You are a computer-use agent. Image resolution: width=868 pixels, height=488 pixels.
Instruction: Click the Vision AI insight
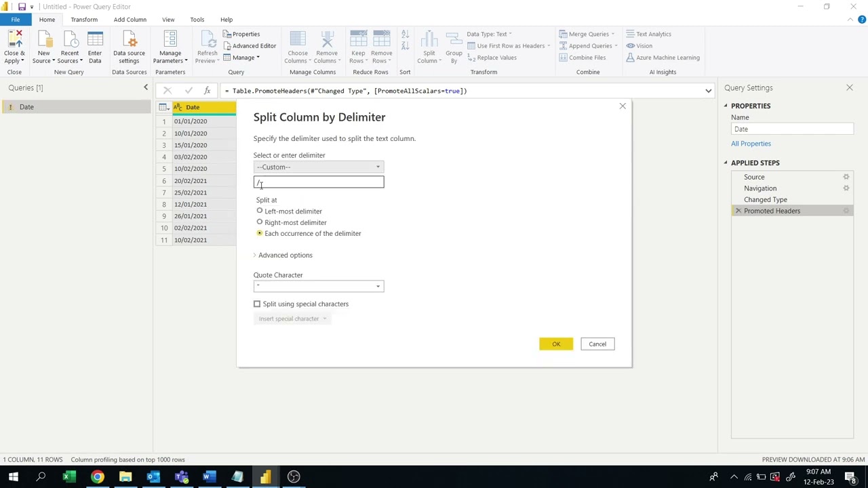tap(639, 45)
